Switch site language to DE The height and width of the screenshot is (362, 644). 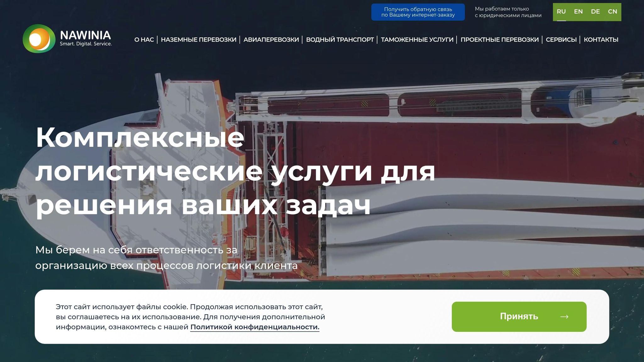pyautogui.click(x=595, y=12)
